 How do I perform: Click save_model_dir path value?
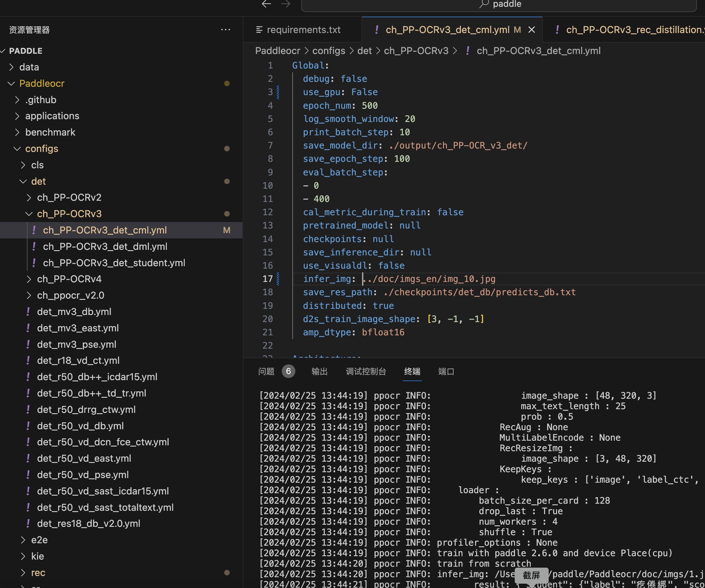[x=458, y=145]
